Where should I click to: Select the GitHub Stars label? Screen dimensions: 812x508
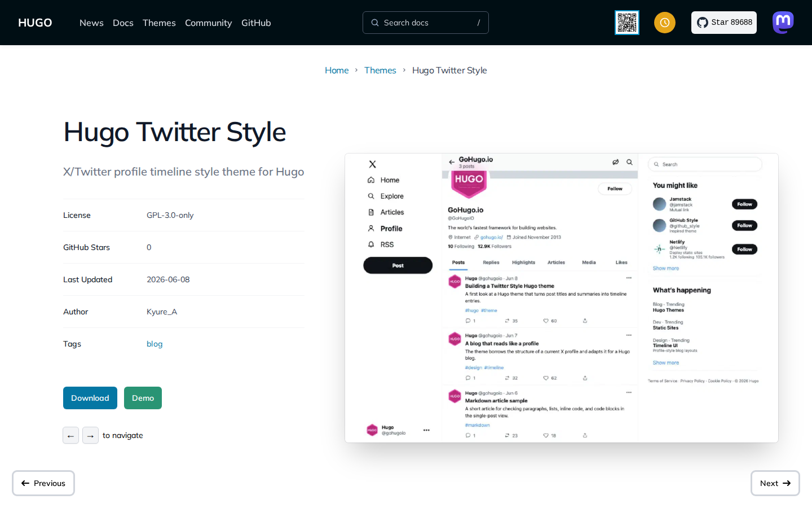click(x=86, y=247)
